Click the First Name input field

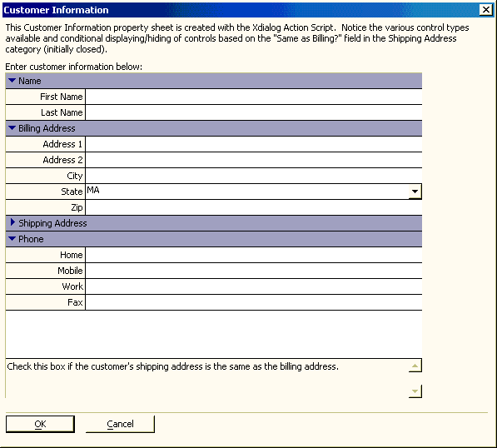pos(254,97)
